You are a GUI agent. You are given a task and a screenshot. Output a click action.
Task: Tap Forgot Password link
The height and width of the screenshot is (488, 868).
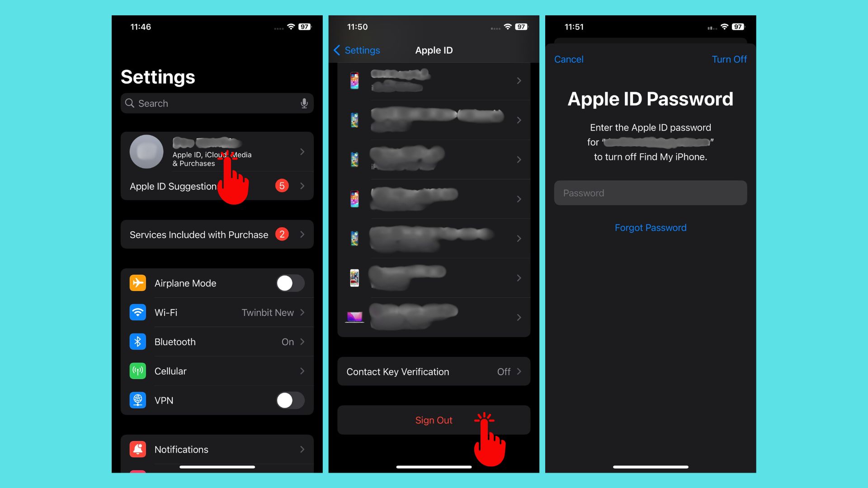(651, 228)
